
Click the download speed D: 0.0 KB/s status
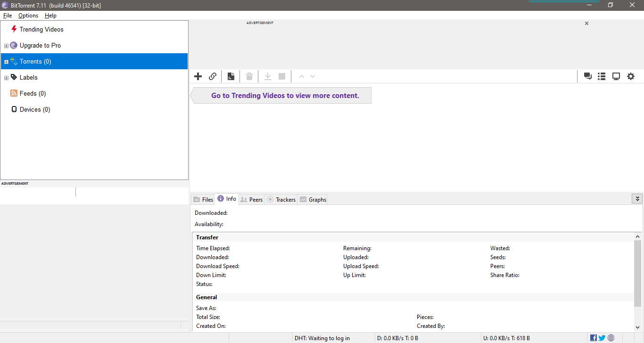pos(397,338)
